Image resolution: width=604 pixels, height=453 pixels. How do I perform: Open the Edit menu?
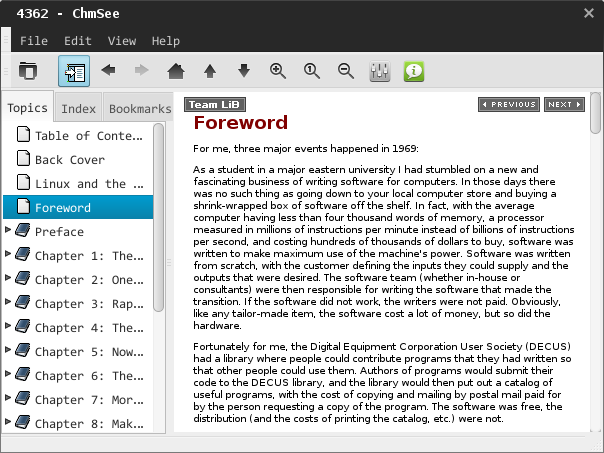point(78,41)
